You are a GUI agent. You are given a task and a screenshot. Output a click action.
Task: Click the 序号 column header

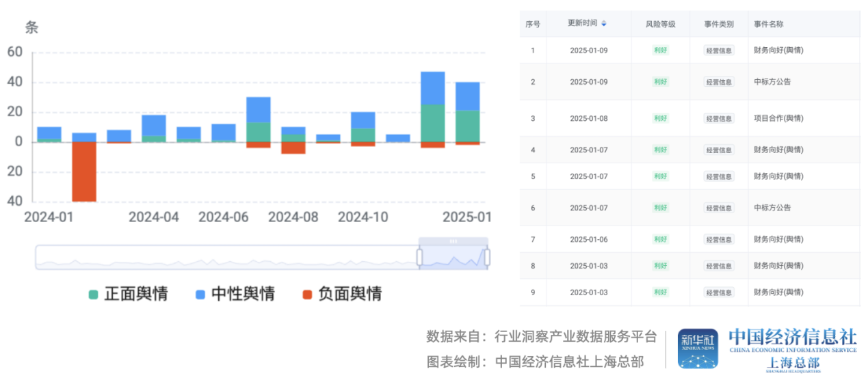coord(533,24)
